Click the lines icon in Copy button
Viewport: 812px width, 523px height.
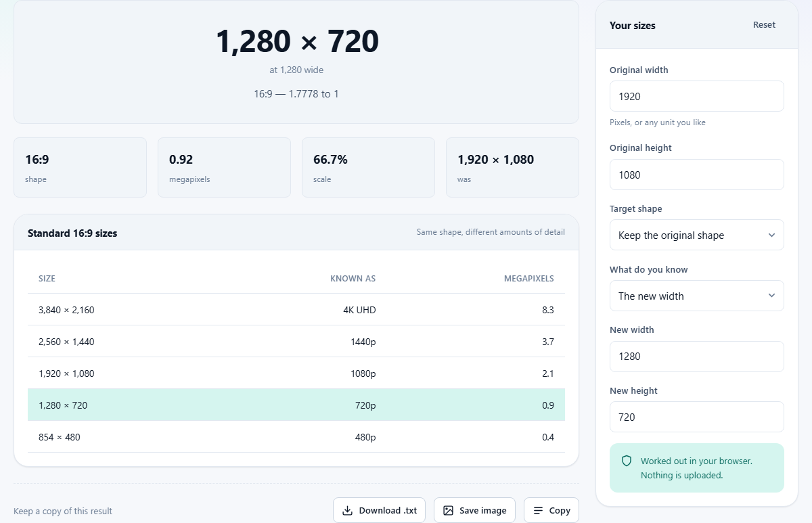(x=538, y=511)
